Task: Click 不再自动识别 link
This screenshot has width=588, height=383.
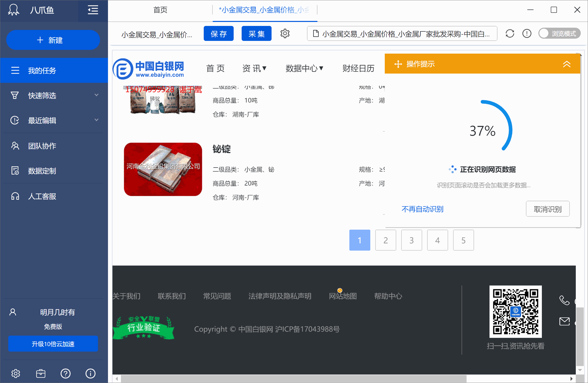Action: [422, 209]
